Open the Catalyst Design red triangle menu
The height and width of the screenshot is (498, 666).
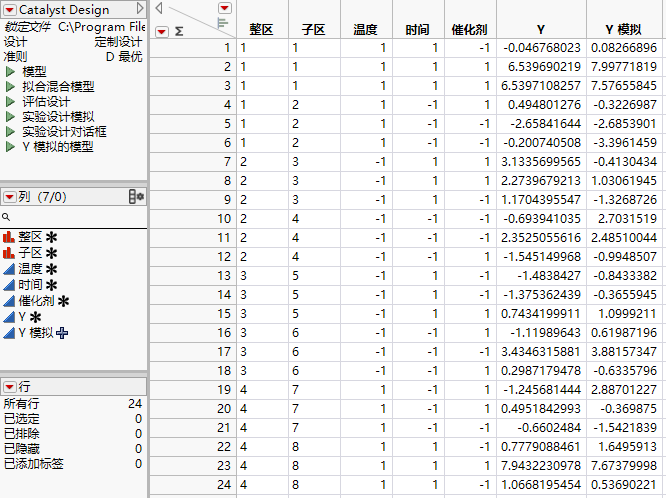9,9
